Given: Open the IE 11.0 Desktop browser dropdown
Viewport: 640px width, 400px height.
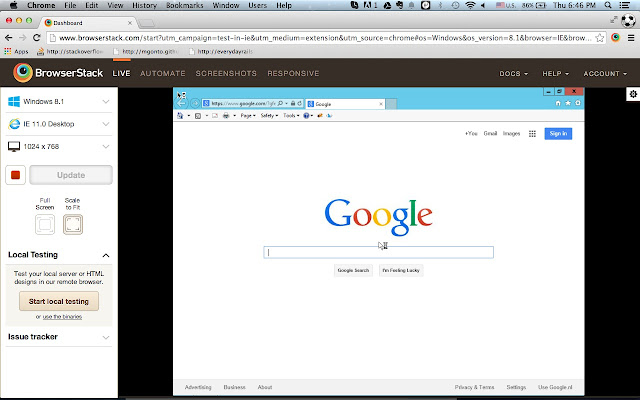Looking at the screenshot, I should click(x=59, y=124).
